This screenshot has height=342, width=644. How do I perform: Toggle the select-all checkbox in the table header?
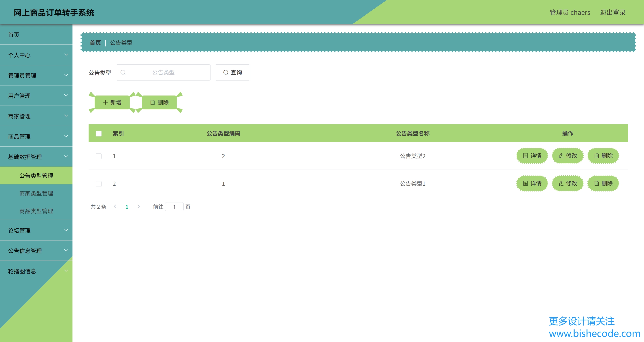point(98,134)
